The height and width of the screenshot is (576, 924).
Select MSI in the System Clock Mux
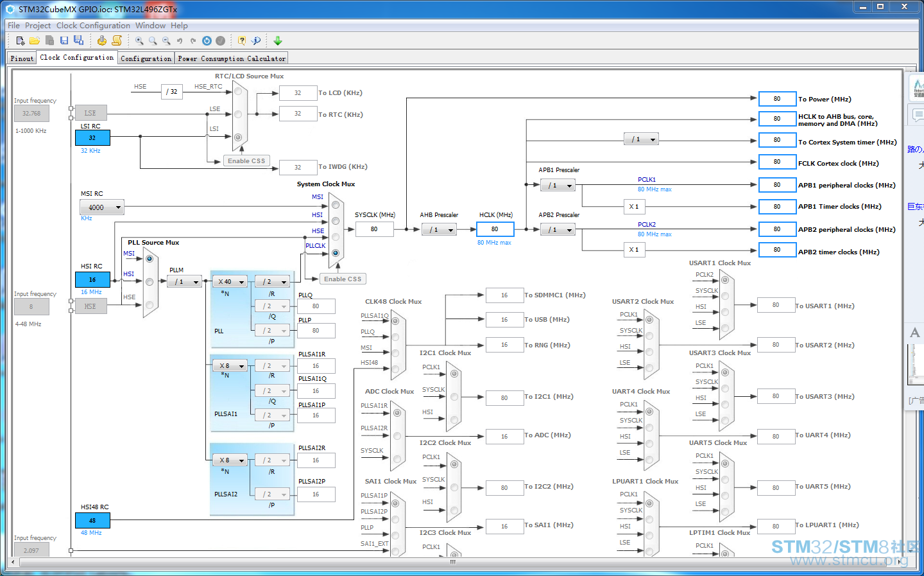tap(335, 205)
